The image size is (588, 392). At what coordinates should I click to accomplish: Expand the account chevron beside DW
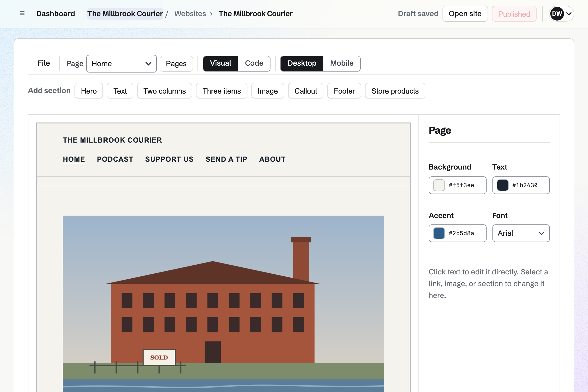[569, 14]
